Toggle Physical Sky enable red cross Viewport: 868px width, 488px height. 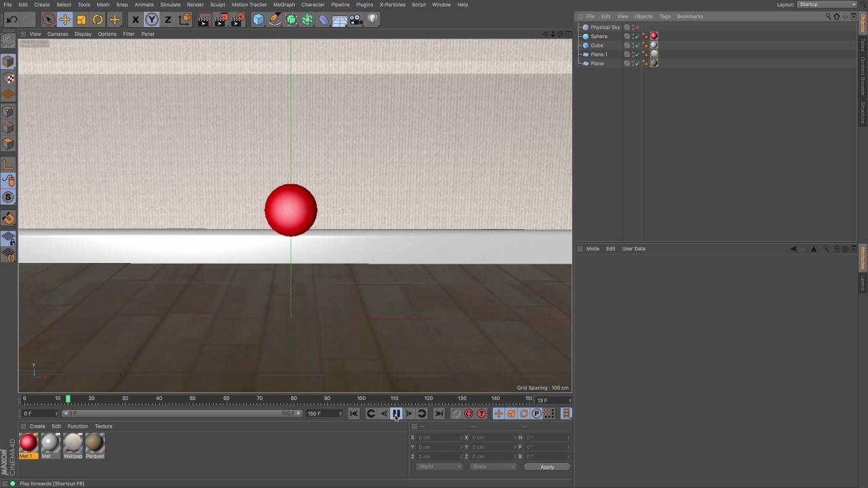(x=637, y=27)
